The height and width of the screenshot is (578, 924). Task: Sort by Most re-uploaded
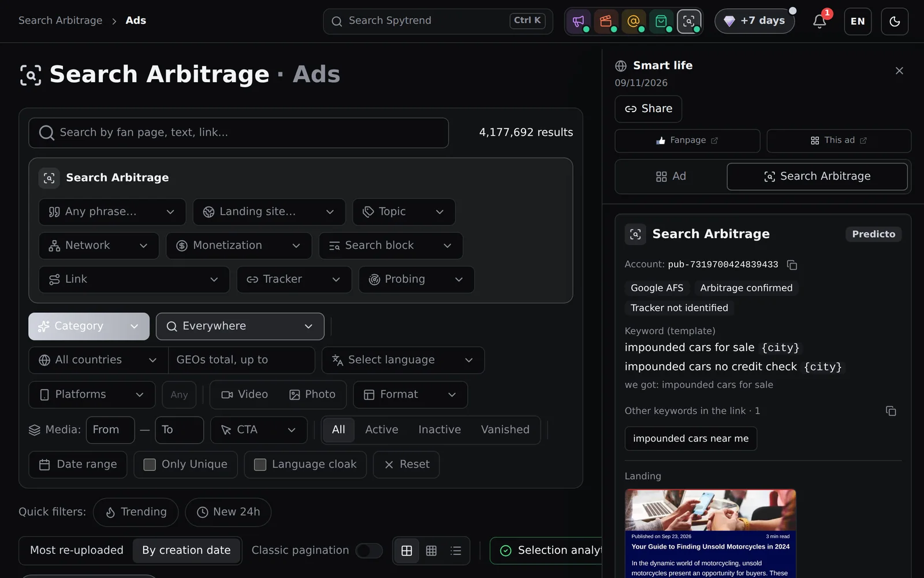[77, 551]
